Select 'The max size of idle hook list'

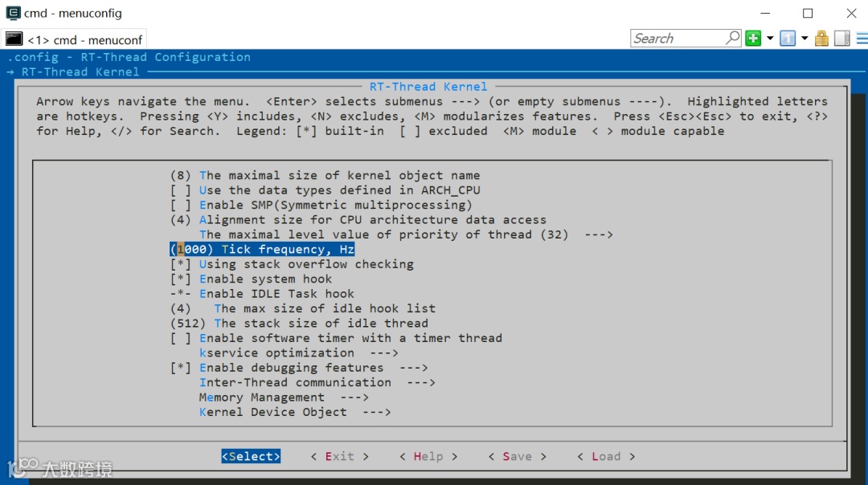303,308
